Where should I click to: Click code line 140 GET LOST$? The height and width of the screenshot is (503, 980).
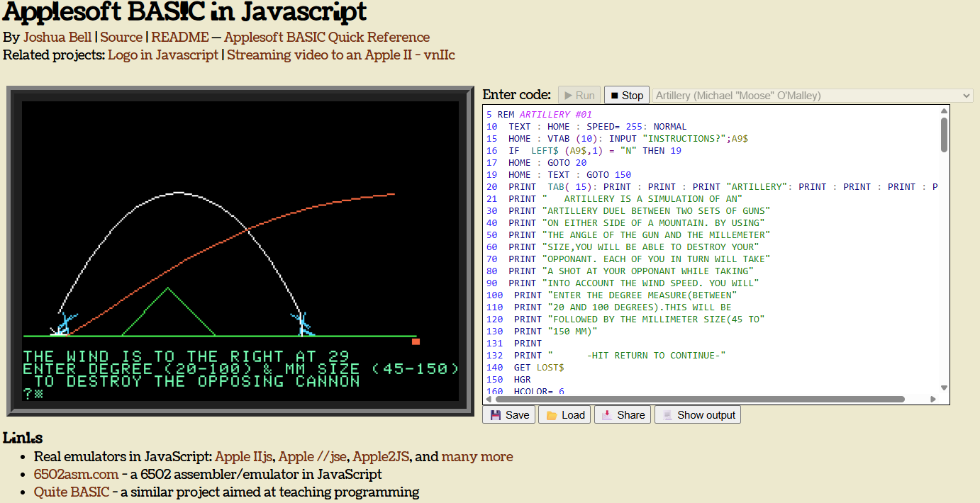(x=525, y=368)
